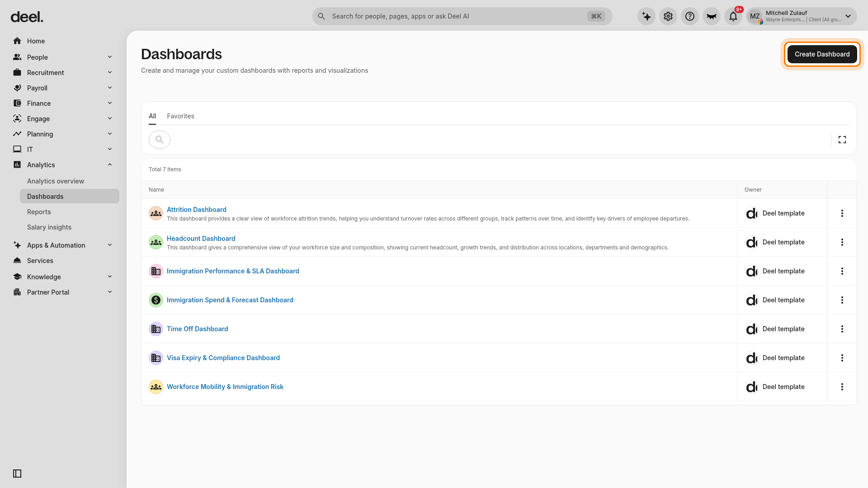Screen dimensions: 868x488
Task: Click the Create Dashboard button
Action: (x=822, y=54)
